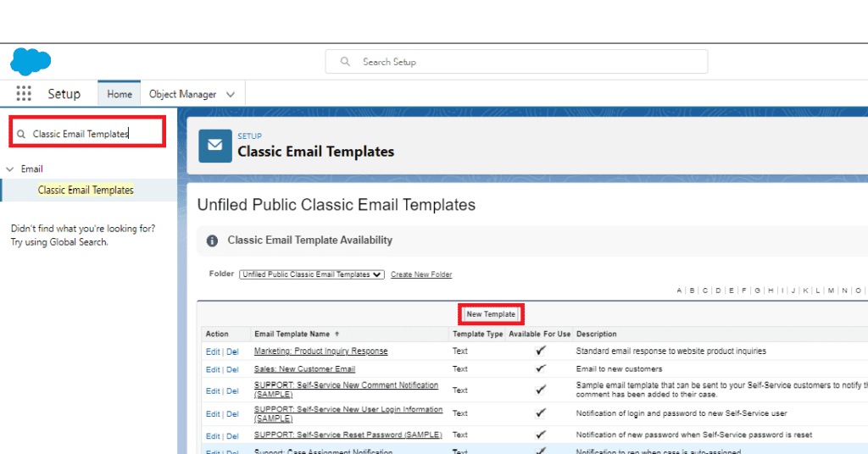
Task: Click the Description column header
Action: tap(596, 334)
